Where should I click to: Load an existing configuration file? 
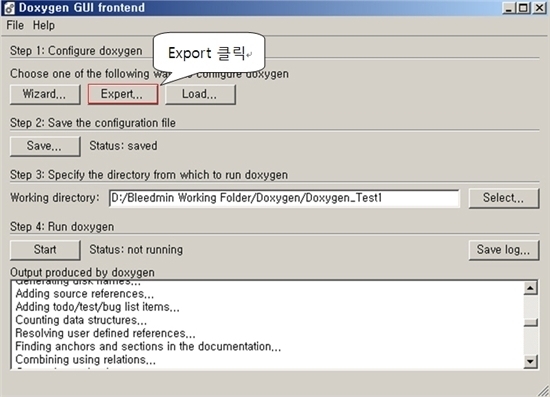click(200, 94)
